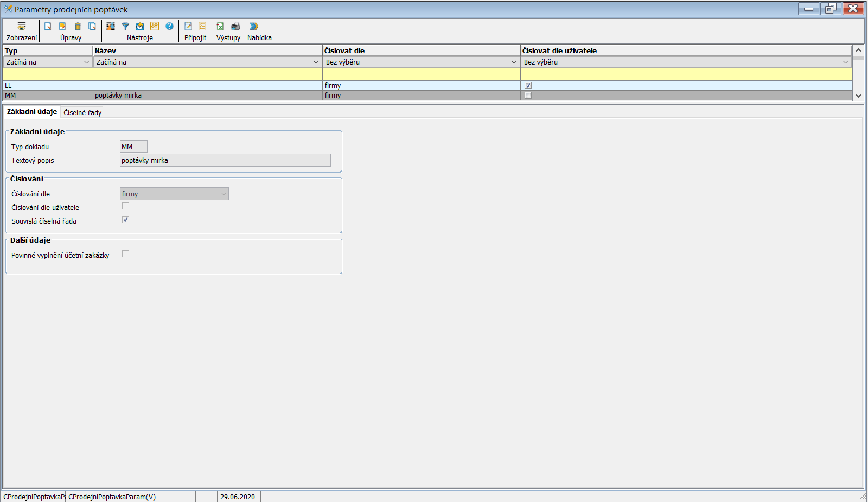This screenshot has height=502, width=868.
Task: Open the Typ filter 'Začíná na' dropdown
Action: [47, 62]
